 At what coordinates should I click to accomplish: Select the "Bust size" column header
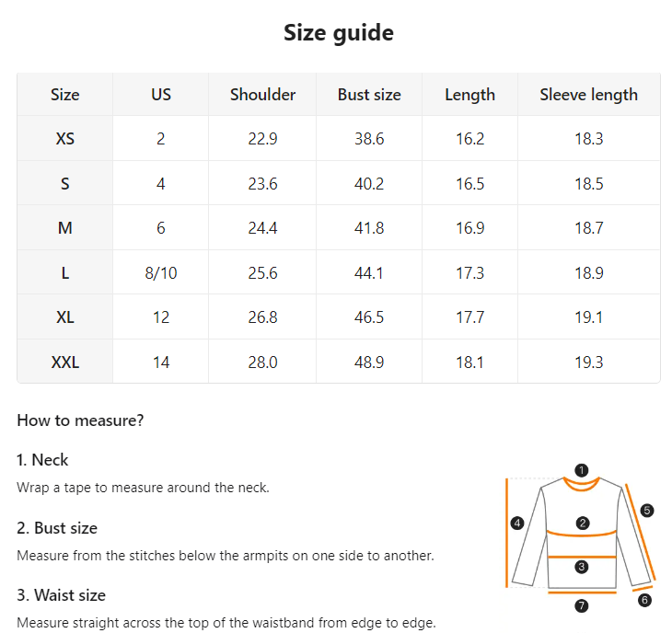click(369, 95)
